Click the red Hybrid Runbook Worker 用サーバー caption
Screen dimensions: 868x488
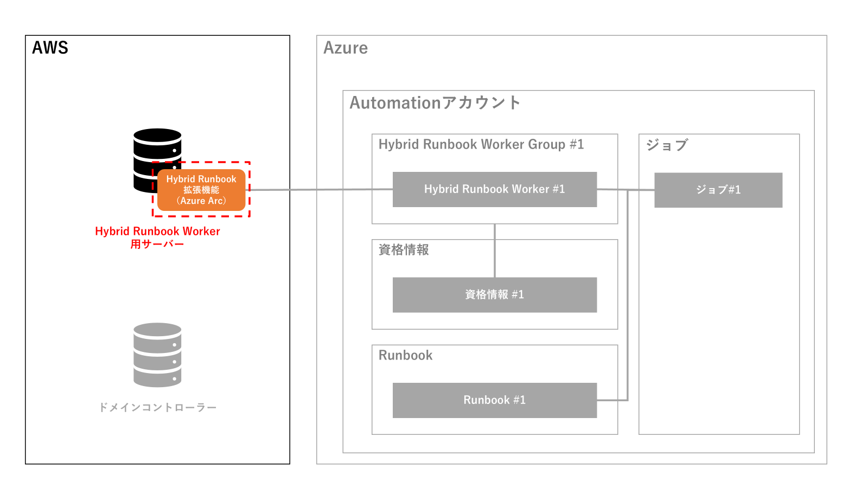pyautogui.click(x=157, y=237)
